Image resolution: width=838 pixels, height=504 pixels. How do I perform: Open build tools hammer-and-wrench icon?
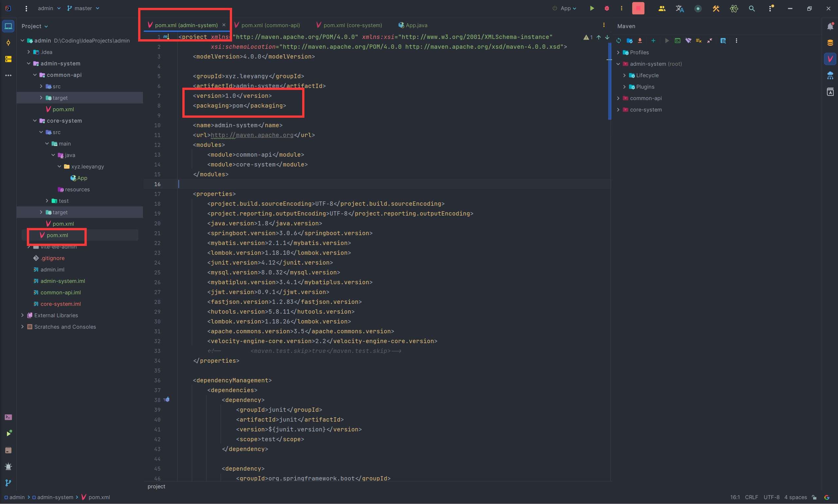coord(716,9)
